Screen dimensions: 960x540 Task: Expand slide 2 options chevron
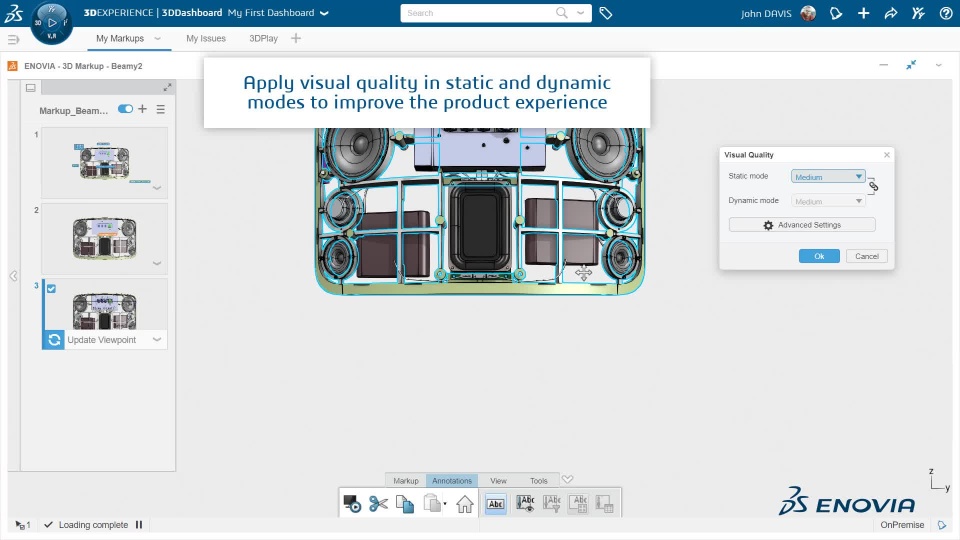click(157, 263)
